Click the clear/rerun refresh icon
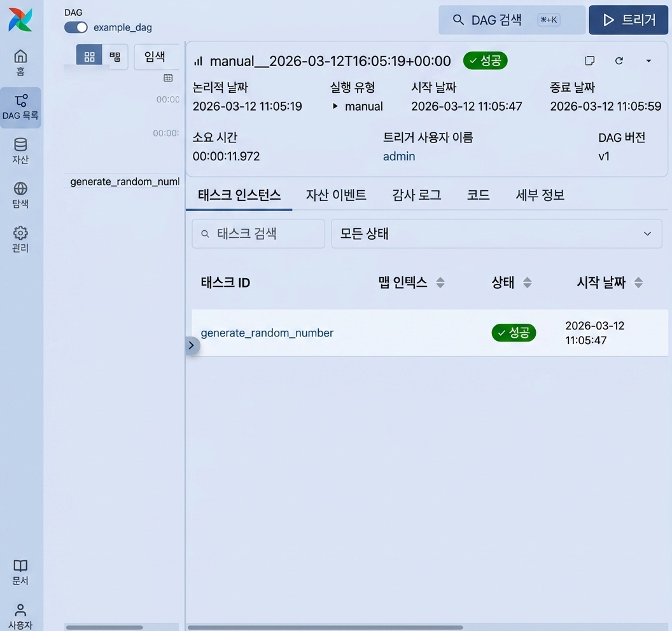 pos(619,61)
